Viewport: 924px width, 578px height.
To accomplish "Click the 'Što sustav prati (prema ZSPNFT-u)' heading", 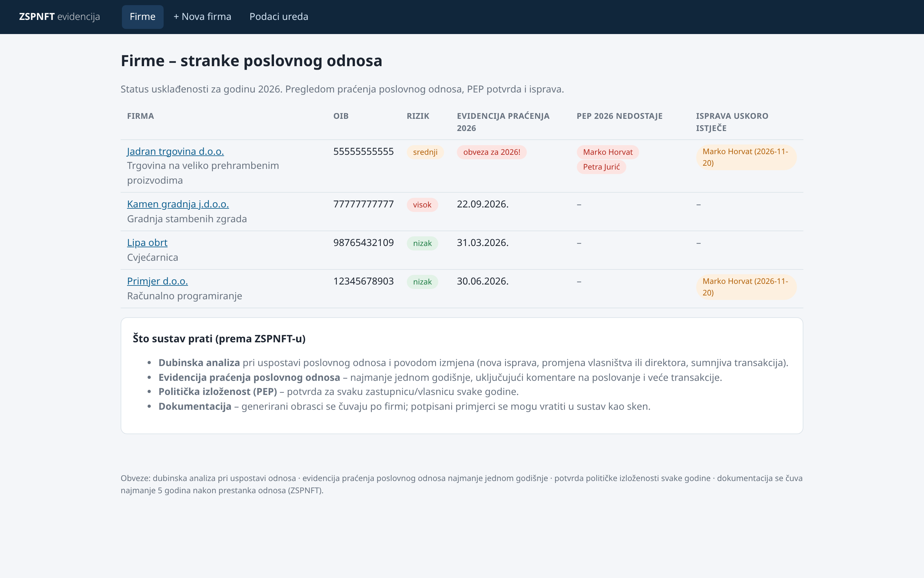I will pyautogui.click(x=219, y=339).
